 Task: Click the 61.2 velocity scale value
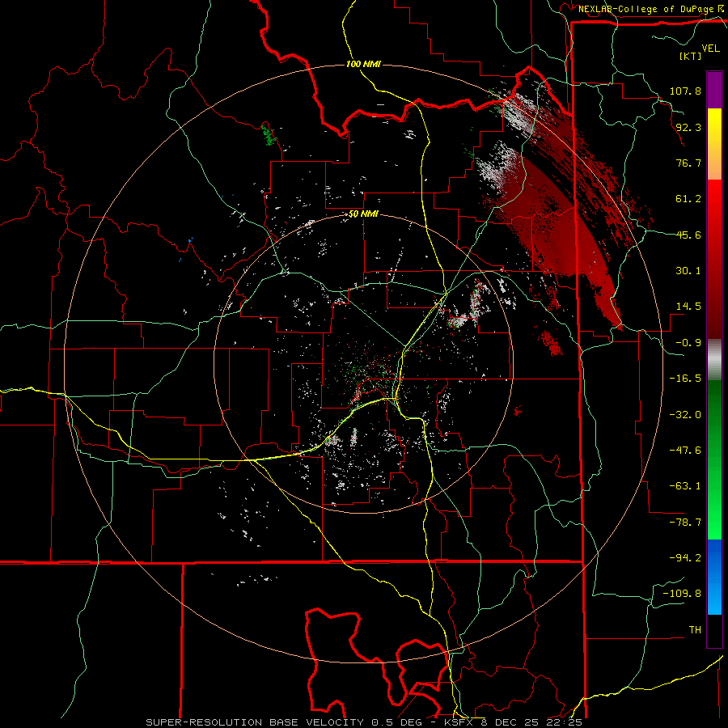pos(688,199)
